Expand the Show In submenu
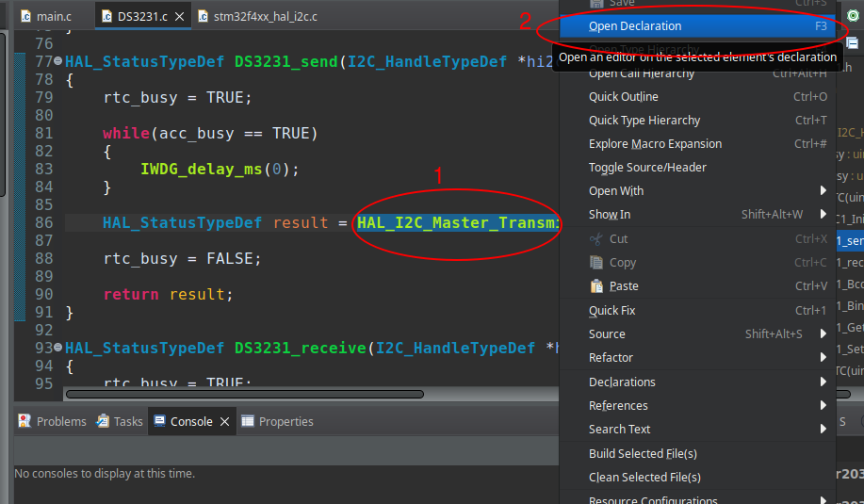Viewport: 864px width, 504px height. point(697,214)
